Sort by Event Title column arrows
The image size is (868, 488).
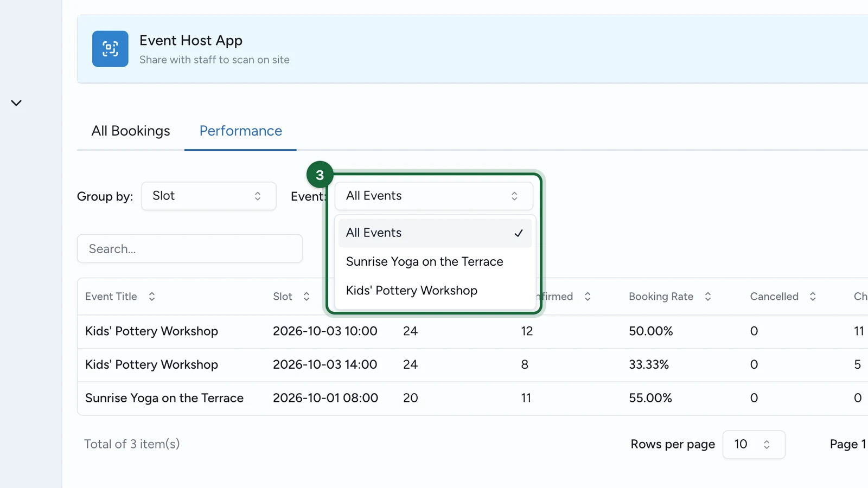click(x=152, y=297)
